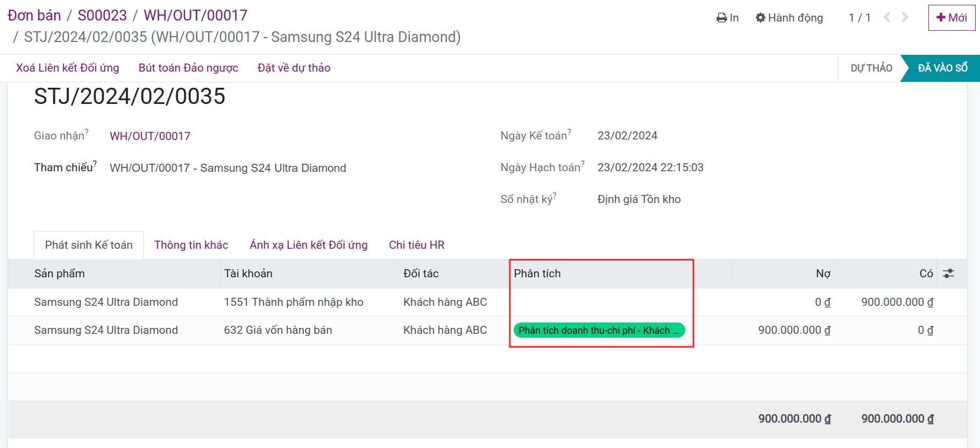The width and height of the screenshot is (980, 448).
Task: Select the 632 Giá vốn hàng bán row
Action: [278, 330]
